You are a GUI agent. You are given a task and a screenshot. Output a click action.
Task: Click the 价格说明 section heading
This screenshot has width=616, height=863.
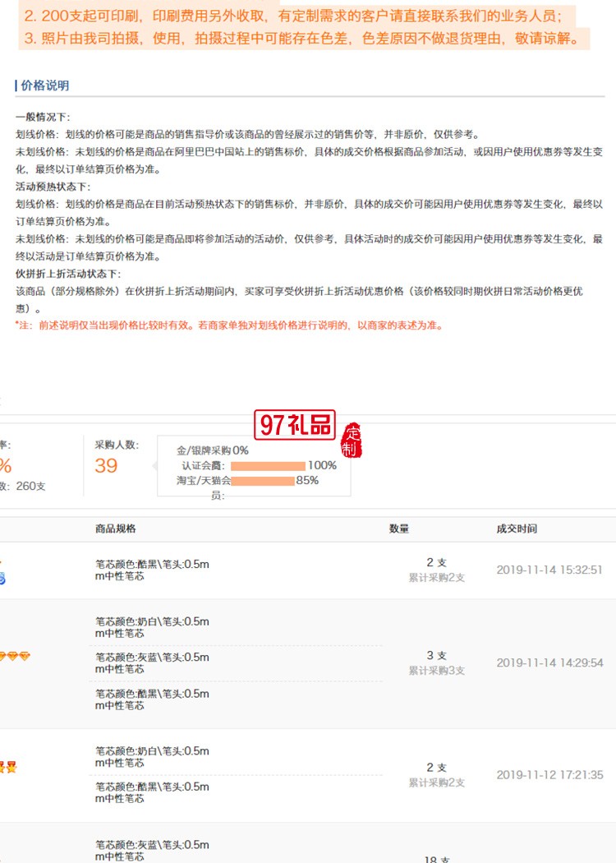click(44, 85)
